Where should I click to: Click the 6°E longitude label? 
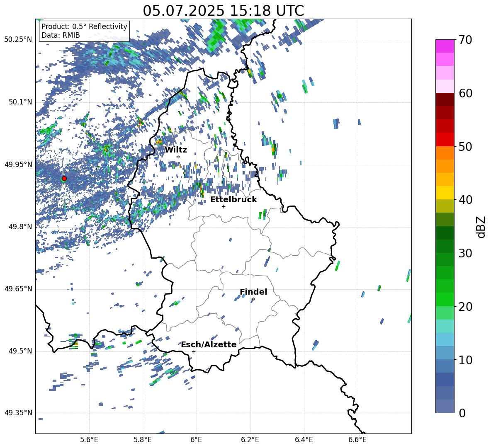(x=196, y=440)
